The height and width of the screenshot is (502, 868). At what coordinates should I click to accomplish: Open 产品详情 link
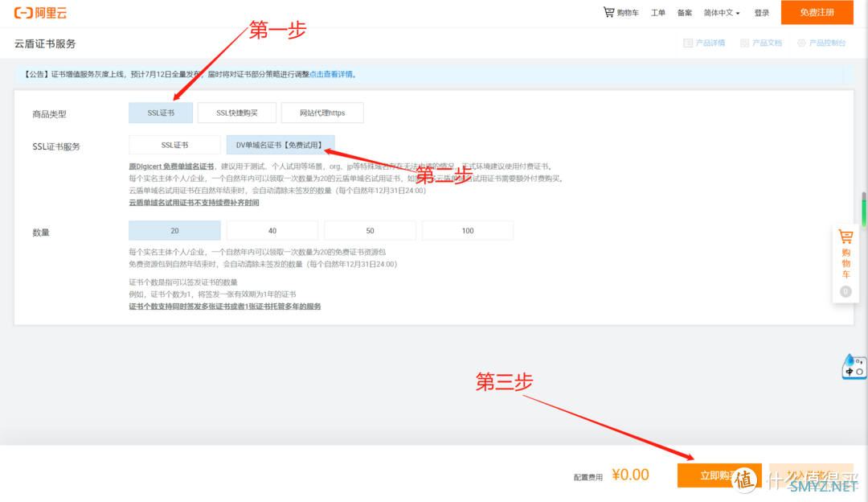click(x=710, y=43)
